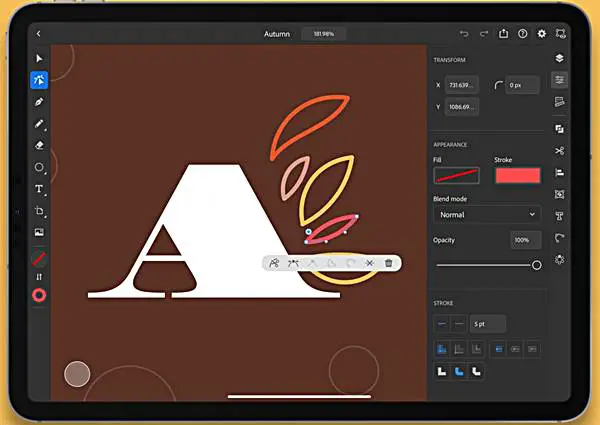The height and width of the screenshot is (425, 600).
Task: Select the Eraser tool
Action: (39, 145)
